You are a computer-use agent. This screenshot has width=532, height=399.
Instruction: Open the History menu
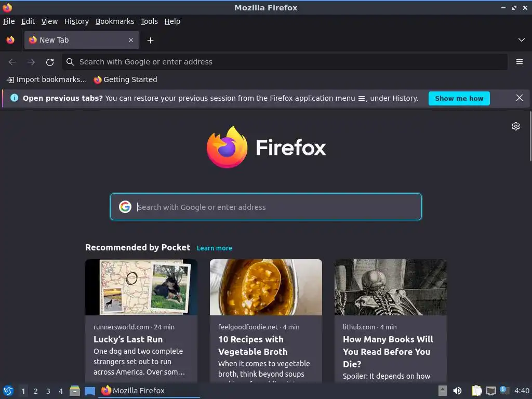tap(76, 21)
